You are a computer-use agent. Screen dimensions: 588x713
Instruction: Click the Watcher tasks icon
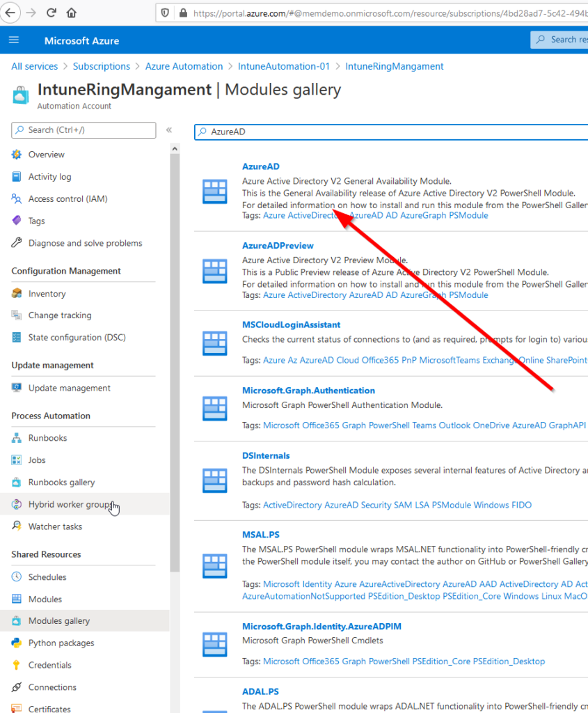point(17,526)
